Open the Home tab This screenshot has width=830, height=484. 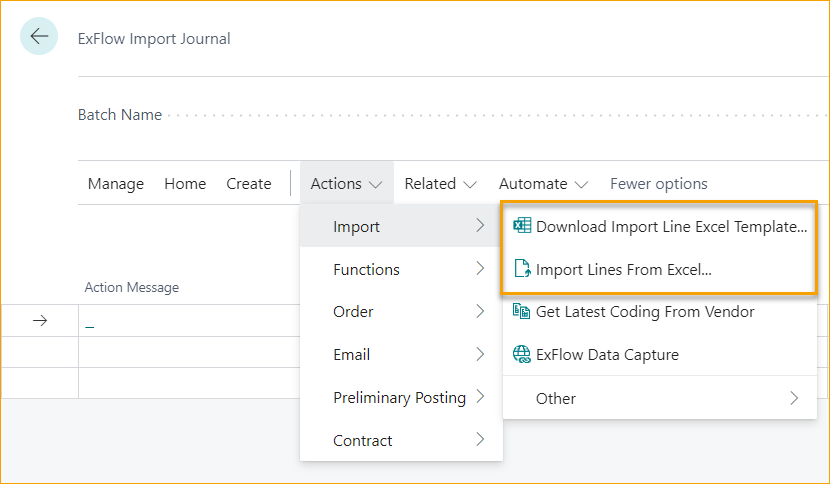(185, 184)
